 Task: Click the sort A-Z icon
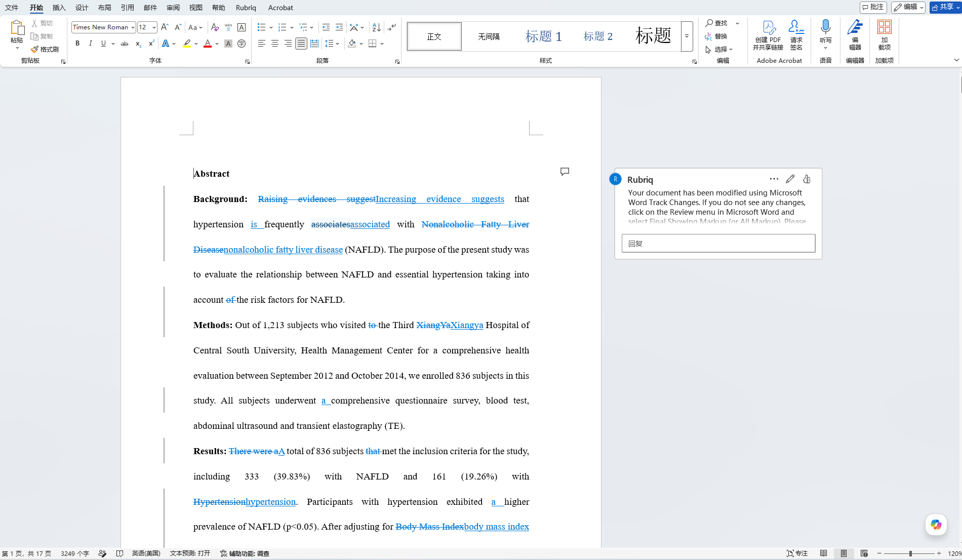[376, 27]
